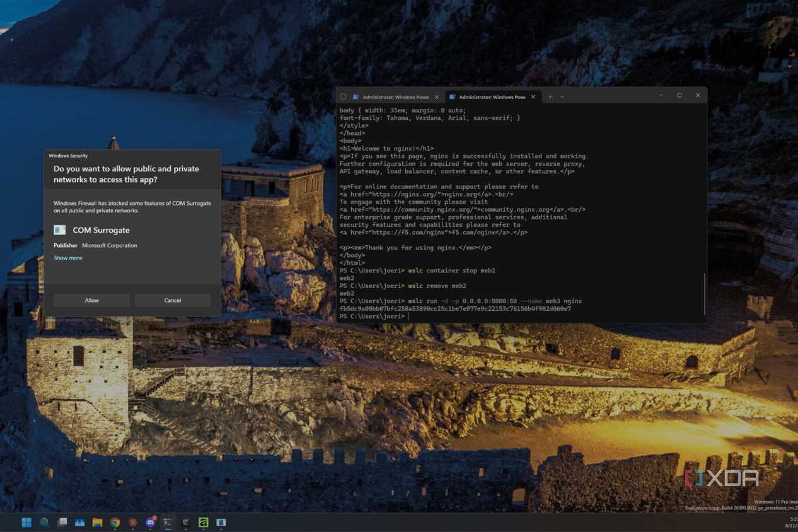Viewport: 798px width, 532px height.
Task: Click the container hash output starting fb5dc9a
Action: click(x=455, y=309)
